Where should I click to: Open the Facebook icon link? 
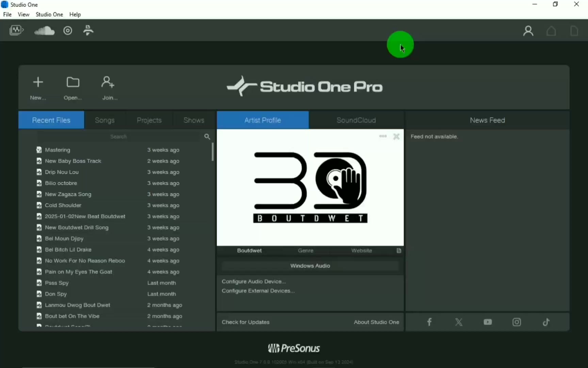(x=429, y=322)
